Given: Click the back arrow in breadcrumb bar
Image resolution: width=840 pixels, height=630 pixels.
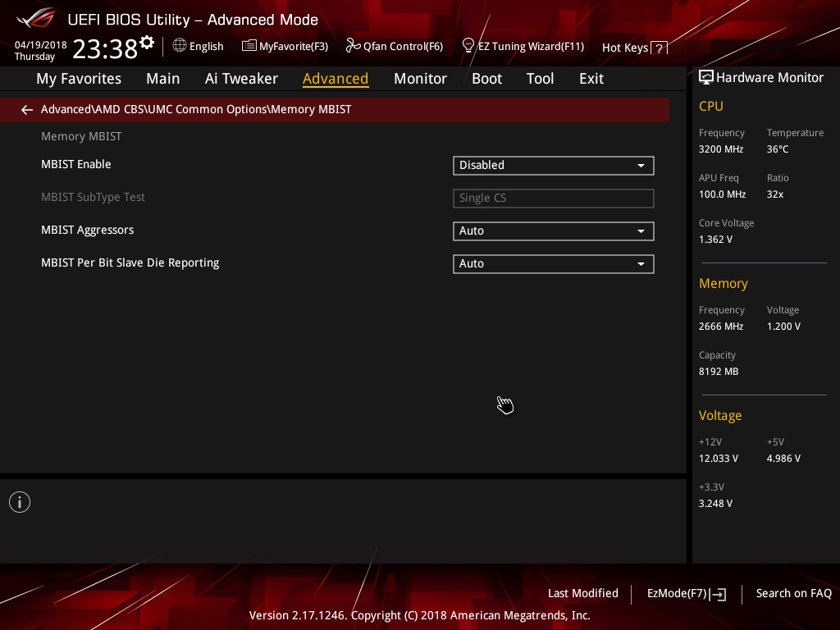Looking at the screenshot, I should pos(27,110).
